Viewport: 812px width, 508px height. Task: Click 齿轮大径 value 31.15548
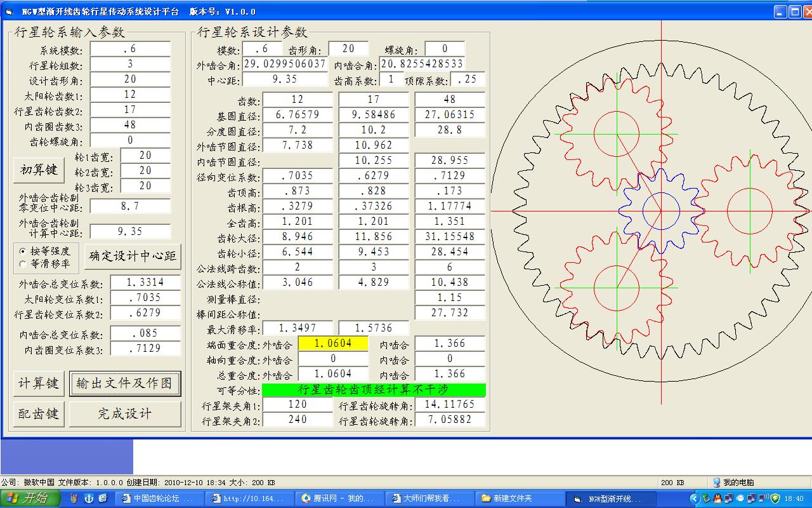pyautogui.click(x=450, y=237)
